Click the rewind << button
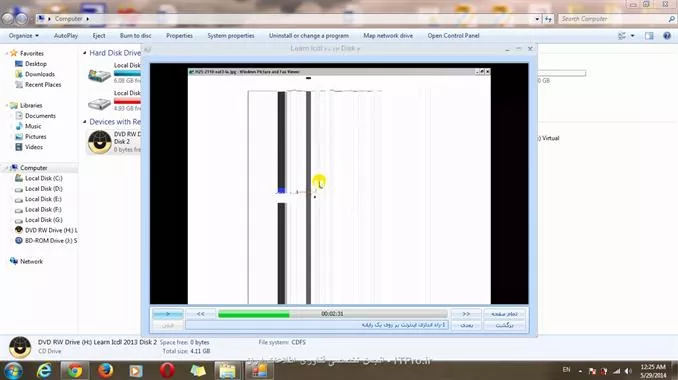Image resolution: width=678 pixels, height=380 pixels. point(201,314)
